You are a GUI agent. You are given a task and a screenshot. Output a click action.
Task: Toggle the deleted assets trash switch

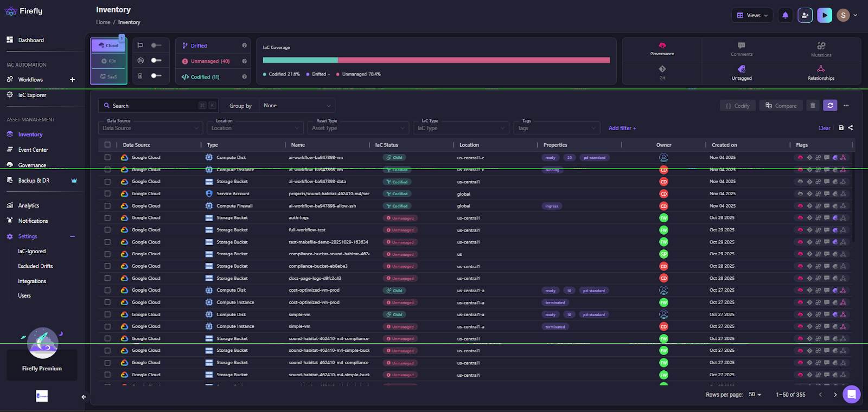tap(156, 75)
